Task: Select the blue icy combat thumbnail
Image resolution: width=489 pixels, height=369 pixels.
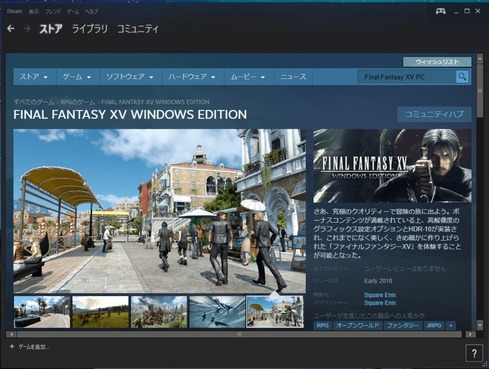Action: [217, 312]
